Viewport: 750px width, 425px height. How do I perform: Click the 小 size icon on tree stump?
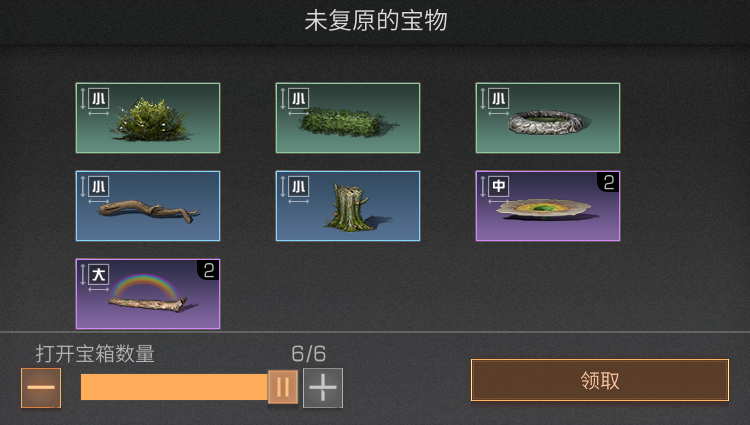pyautogui.click(x=298, y=187)
